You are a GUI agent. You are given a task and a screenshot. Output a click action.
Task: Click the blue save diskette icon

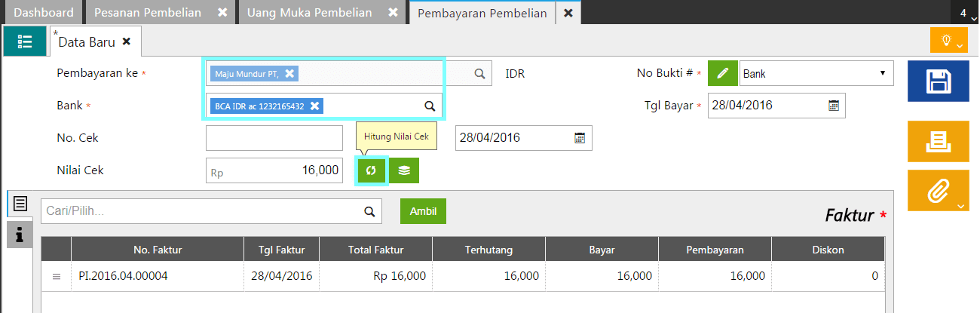938,81
